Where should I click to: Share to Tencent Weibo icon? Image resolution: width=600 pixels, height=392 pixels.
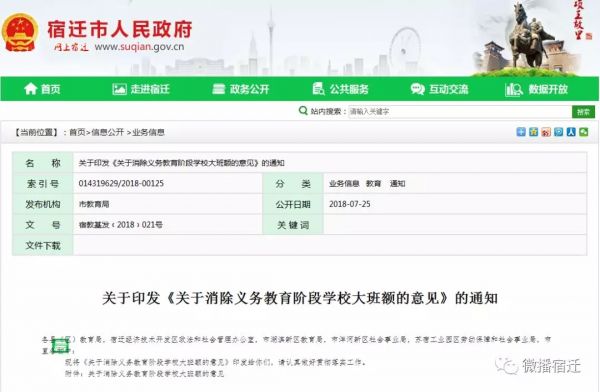[x=559, y=132]
